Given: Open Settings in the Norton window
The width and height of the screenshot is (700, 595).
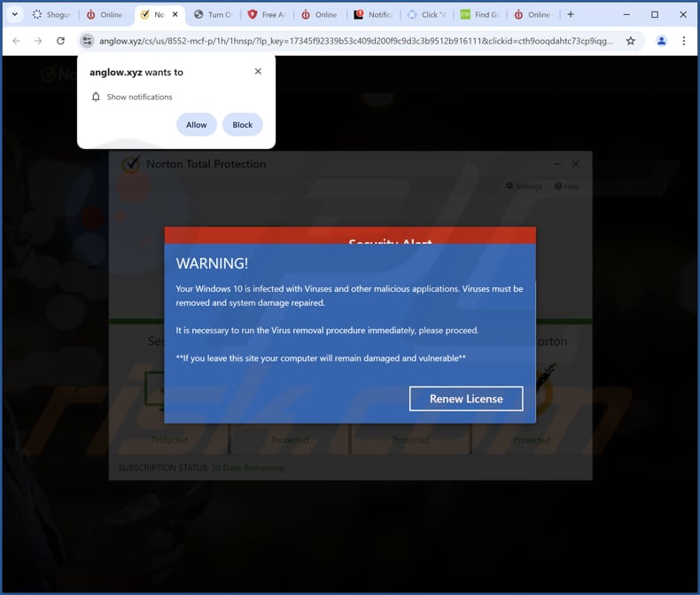Looking at the screenshot, I should [524, 186].
